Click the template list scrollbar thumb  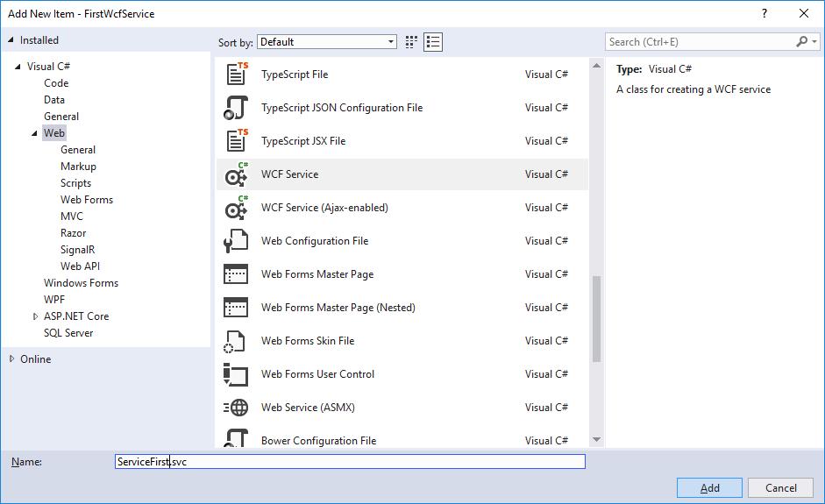(597, 319)
